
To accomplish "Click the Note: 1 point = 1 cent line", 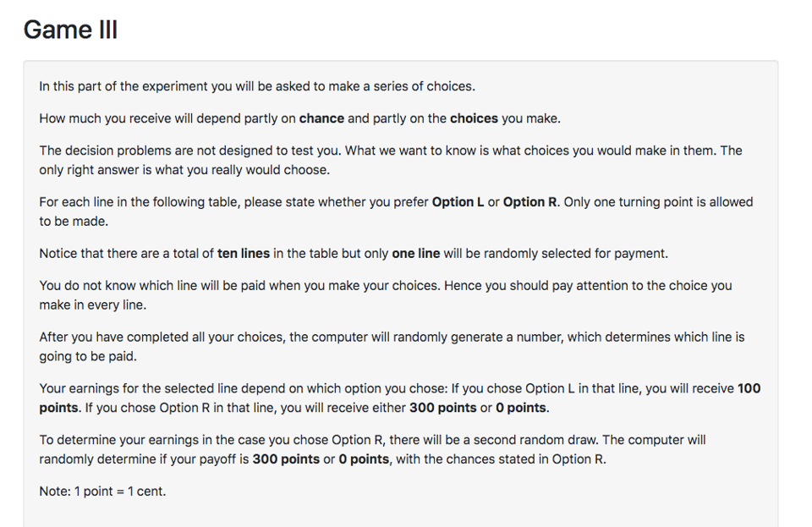I will tap(102, 491).
